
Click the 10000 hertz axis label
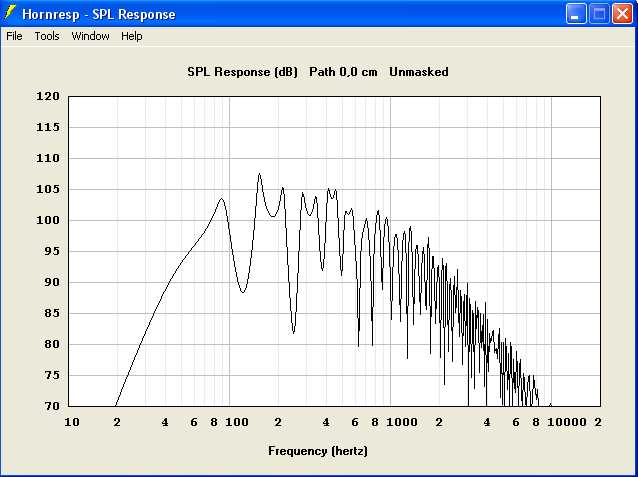[x=567, y=422]
